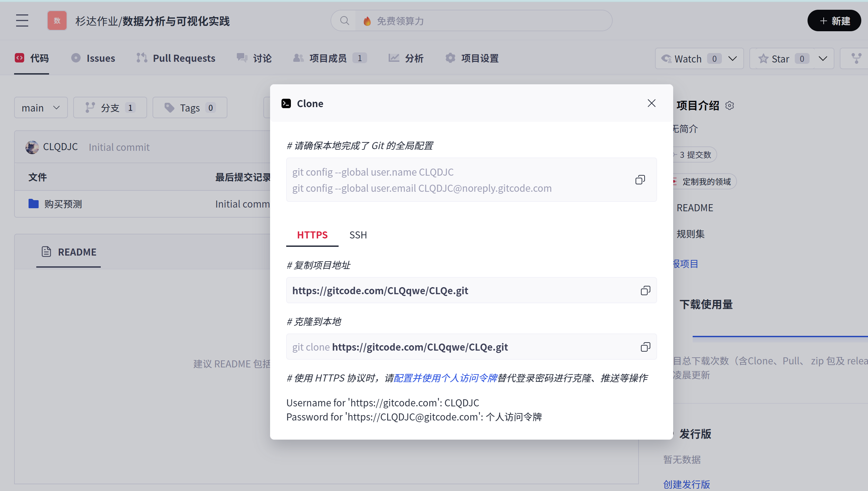Viewport: 868px width, 491px height.
Task: Select the HTTPS clone tab
Action: [x=312, y=235]
